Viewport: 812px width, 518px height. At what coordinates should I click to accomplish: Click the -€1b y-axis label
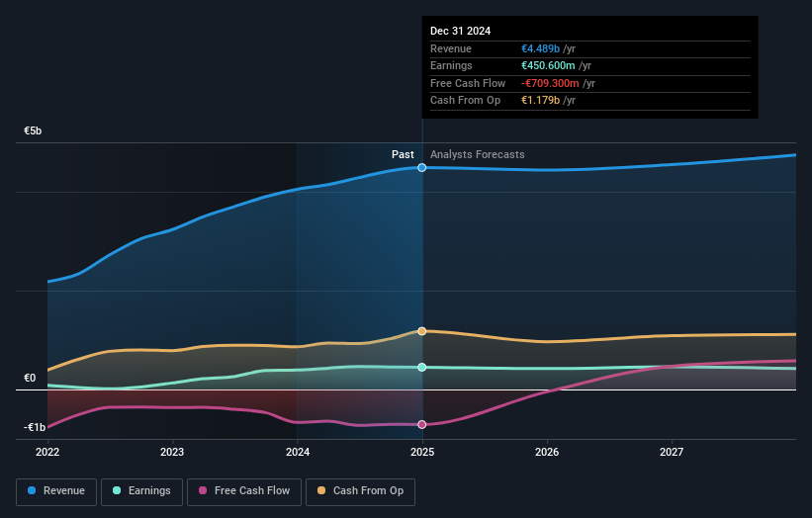[x=35, y=427]
